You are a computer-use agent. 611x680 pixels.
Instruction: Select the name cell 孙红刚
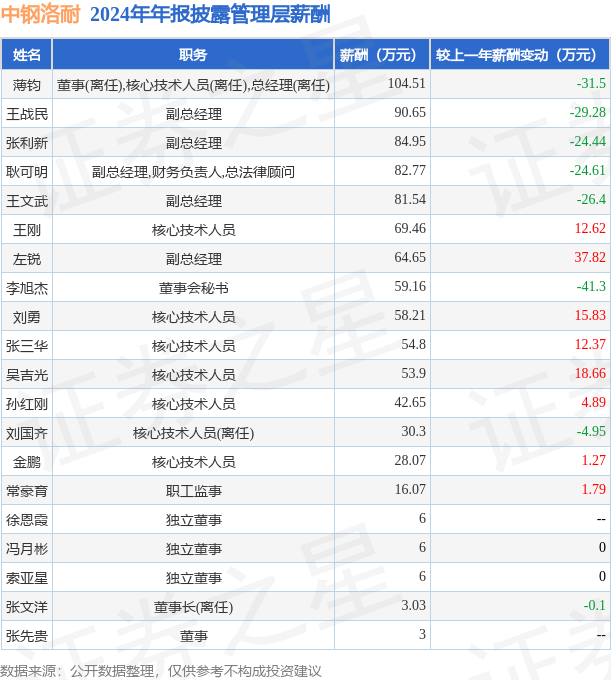26,405
